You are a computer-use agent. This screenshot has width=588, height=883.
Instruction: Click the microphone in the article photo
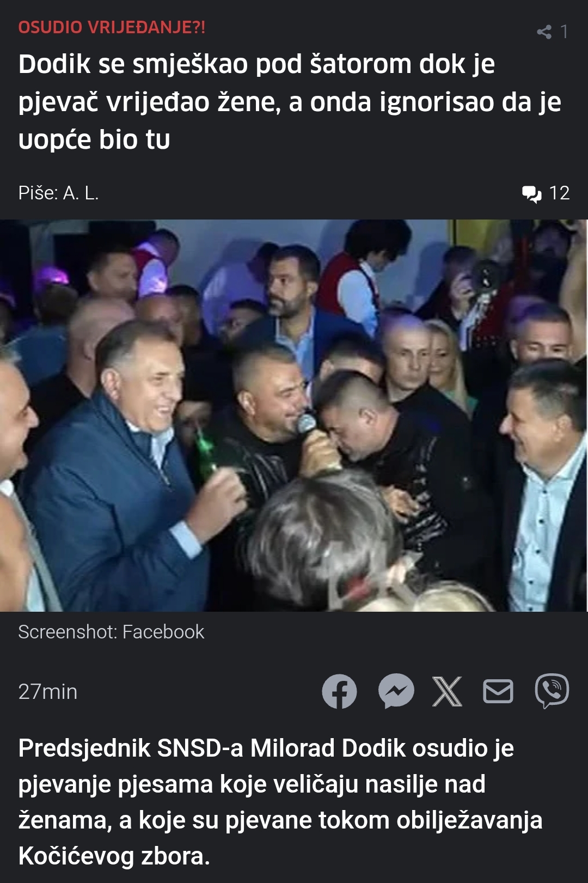[307, 423]
